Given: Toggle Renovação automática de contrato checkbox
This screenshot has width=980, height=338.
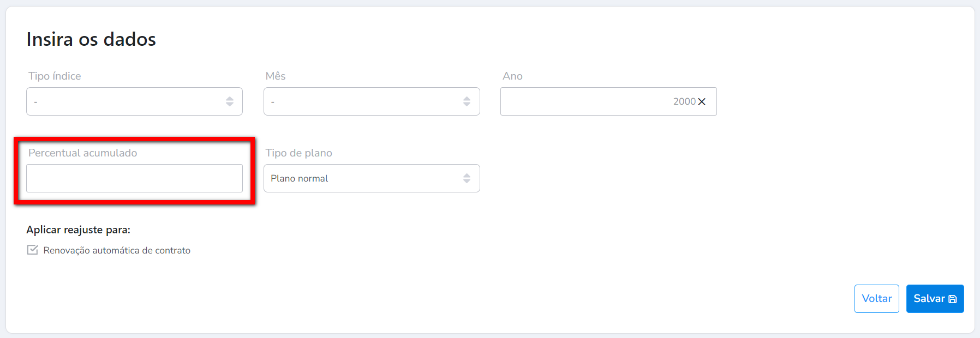Looking at the screenshot, I should pyautogui.click(x=33, y=250).
